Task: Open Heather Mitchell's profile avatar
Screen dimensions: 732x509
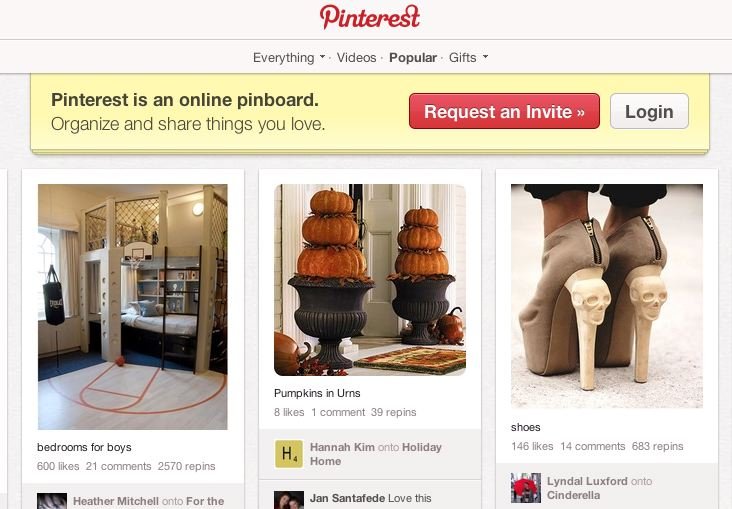Action: click(52, 501)
